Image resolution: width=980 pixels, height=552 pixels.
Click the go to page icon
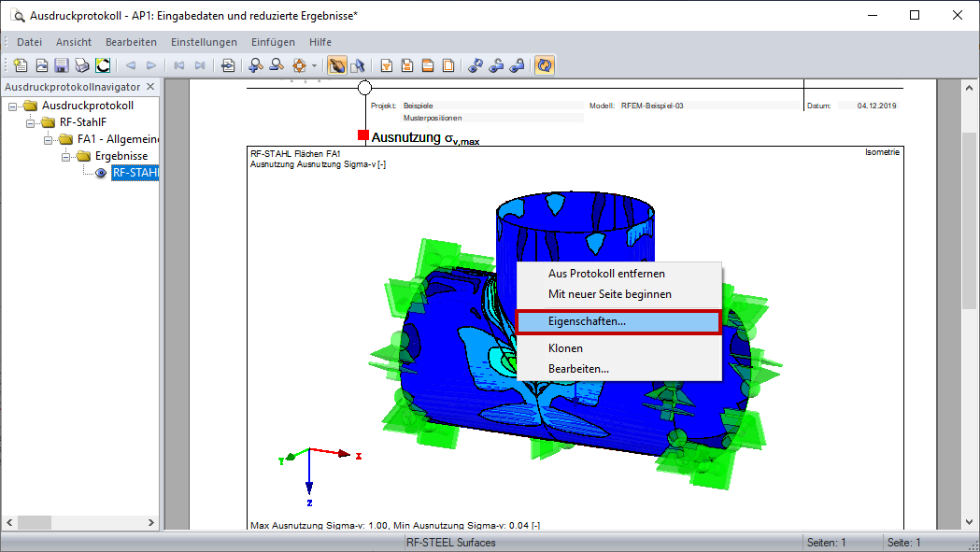click(x=228, y=65)
